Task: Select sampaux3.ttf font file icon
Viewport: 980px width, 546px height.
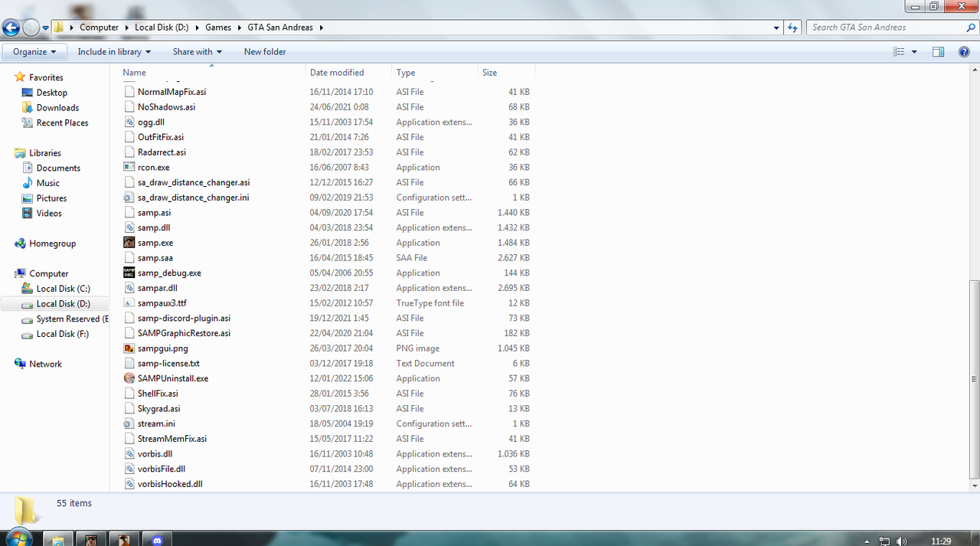Action: 129,303
